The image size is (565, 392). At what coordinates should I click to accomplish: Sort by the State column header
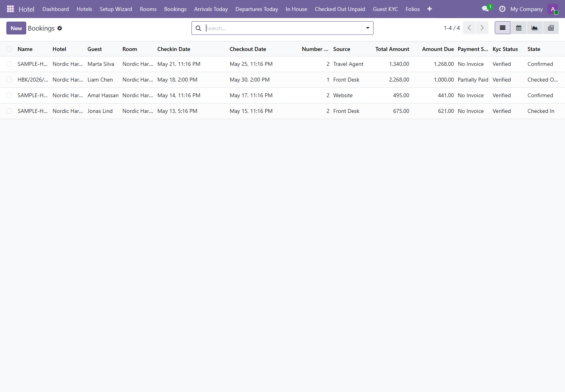pos(534,49)
